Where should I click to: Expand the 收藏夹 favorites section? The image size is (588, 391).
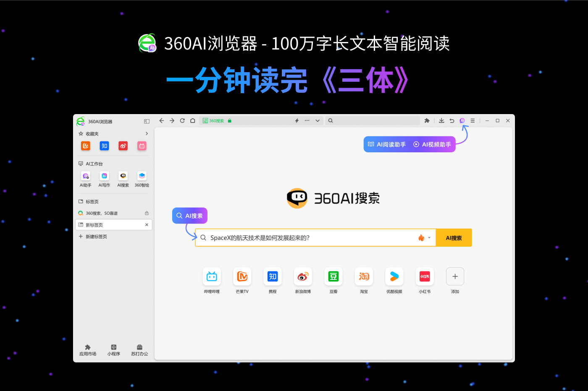(147, 133)
